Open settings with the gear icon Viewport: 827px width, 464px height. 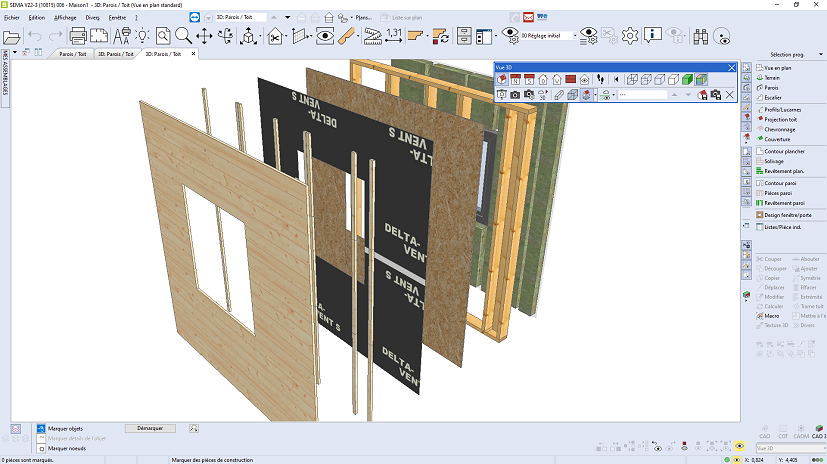coord(629,35)
